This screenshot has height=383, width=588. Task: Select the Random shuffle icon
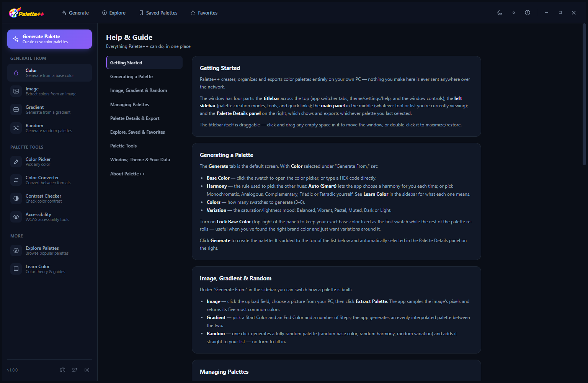(x=16, y=128)
